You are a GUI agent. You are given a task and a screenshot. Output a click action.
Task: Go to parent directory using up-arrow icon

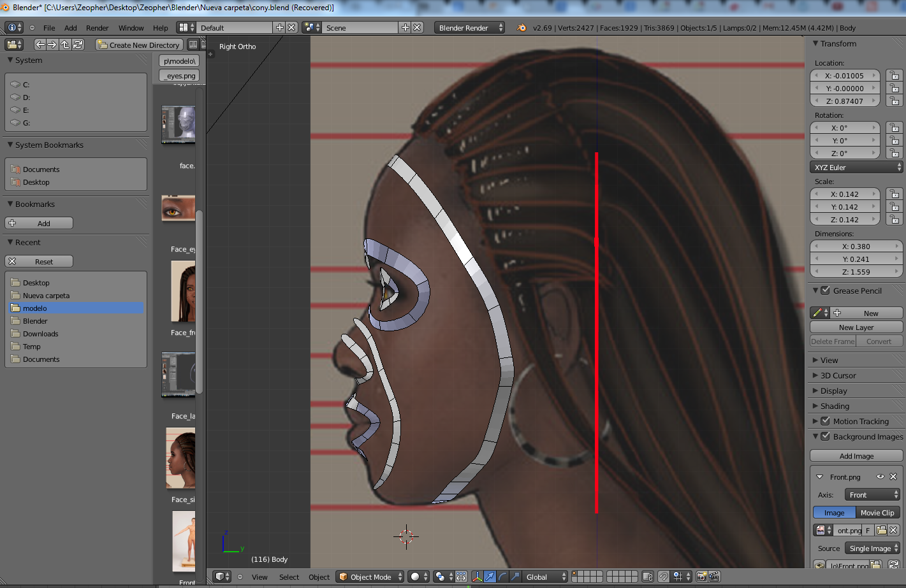[x=65, y=45]
